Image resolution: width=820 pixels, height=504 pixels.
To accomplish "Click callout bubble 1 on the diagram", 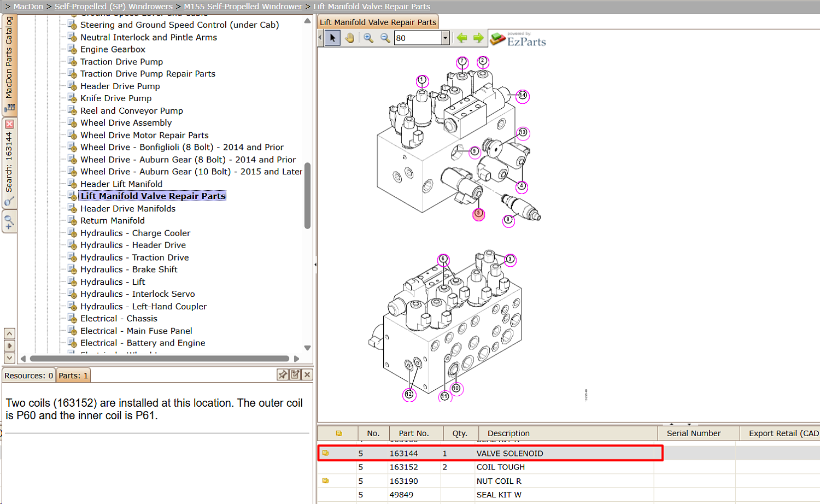I will (x=422, y=80).
